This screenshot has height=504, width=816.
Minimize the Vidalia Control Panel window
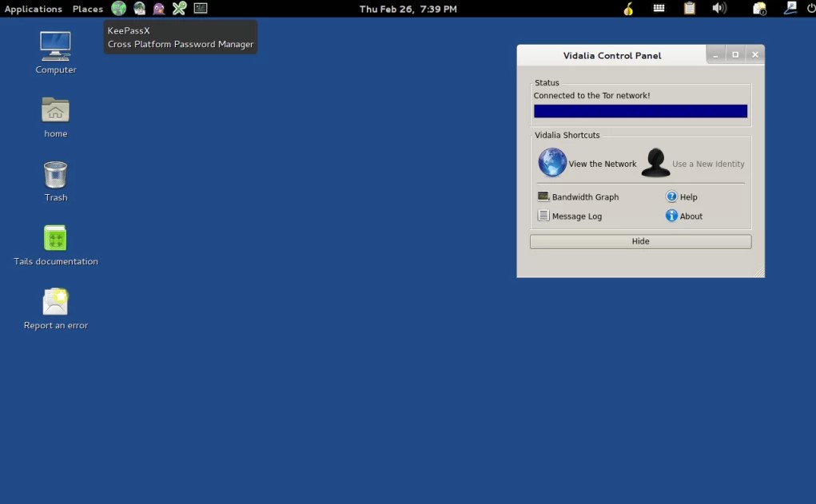click(x=715, y=54)
